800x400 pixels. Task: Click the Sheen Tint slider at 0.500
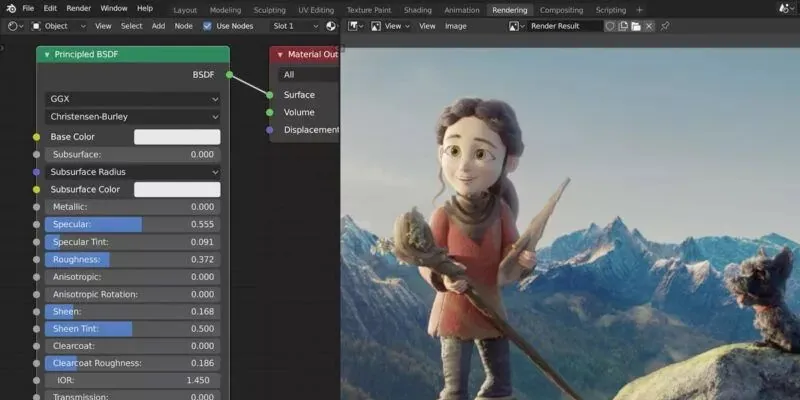pyautogui.click(x=133, y=329)
